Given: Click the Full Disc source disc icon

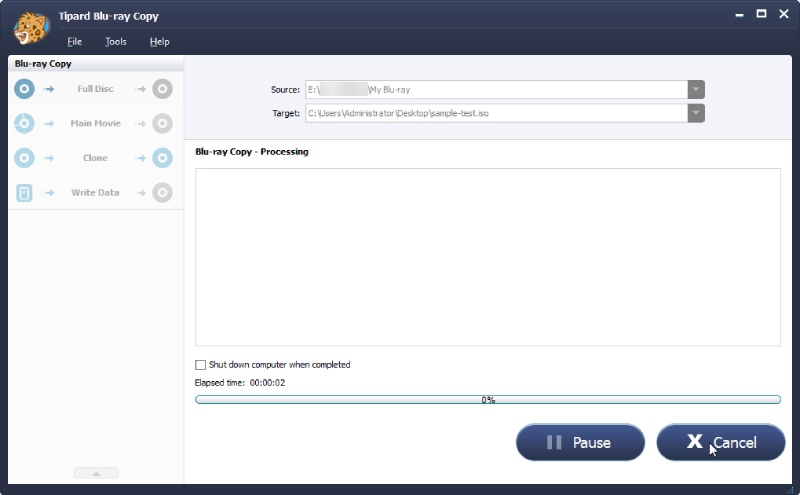Looking at the screenshot, I should coord(24,89).
